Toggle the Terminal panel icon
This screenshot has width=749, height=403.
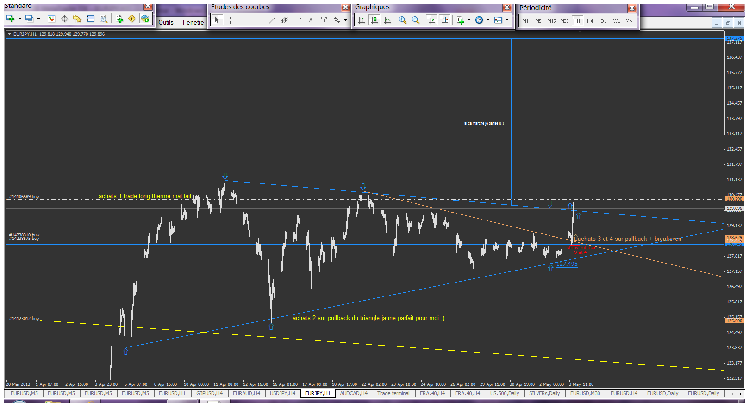tap(90, 19)
